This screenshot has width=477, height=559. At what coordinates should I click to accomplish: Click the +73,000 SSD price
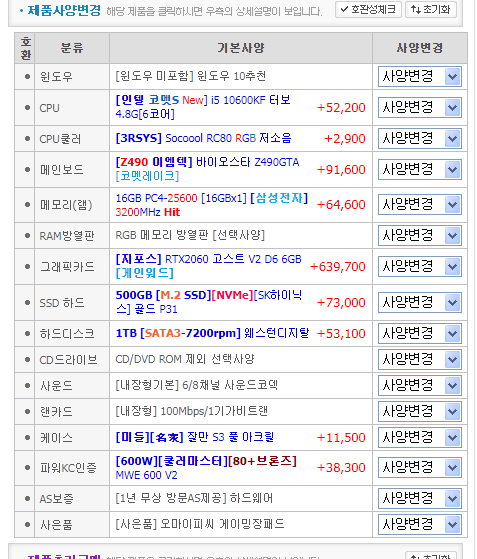341,302
